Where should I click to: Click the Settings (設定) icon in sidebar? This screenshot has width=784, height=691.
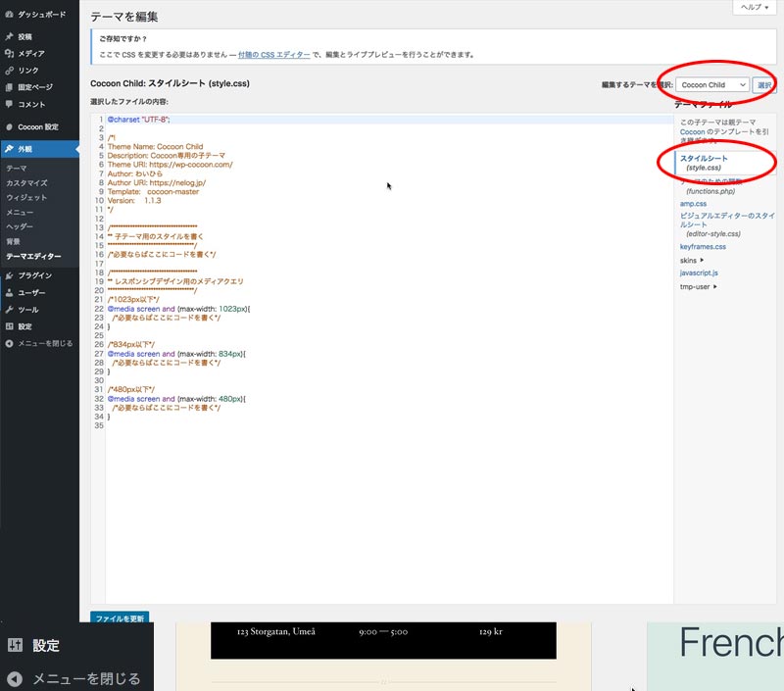click(x=9, y=326)
